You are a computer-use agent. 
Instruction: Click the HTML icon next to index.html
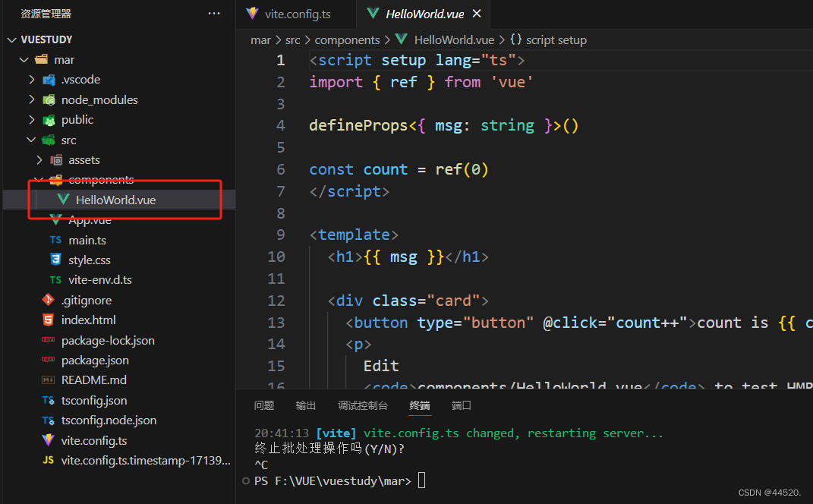pyautogui.click(x=47, y=320)
